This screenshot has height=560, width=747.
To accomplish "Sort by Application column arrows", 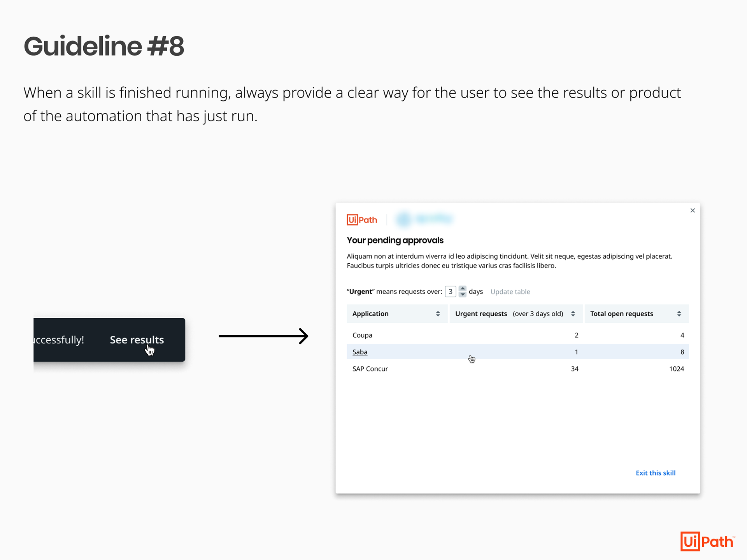I will (x=438, y=313).
